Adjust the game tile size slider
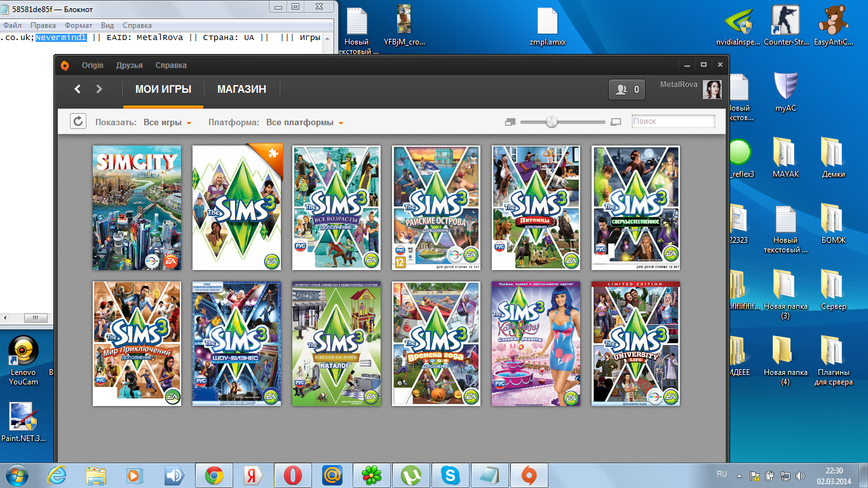The image size is (868, 488). pos(552,122)
